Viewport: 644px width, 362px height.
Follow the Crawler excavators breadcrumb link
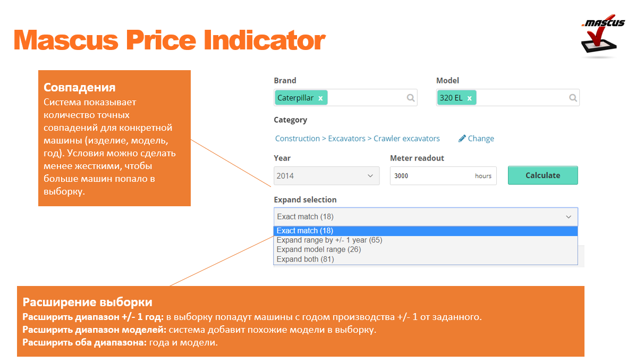click(406, 138)
